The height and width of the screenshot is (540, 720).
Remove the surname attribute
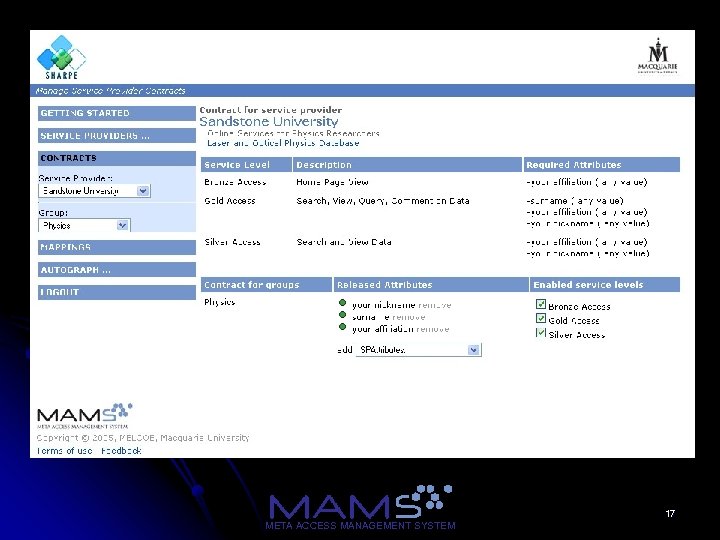coord(409,317)
